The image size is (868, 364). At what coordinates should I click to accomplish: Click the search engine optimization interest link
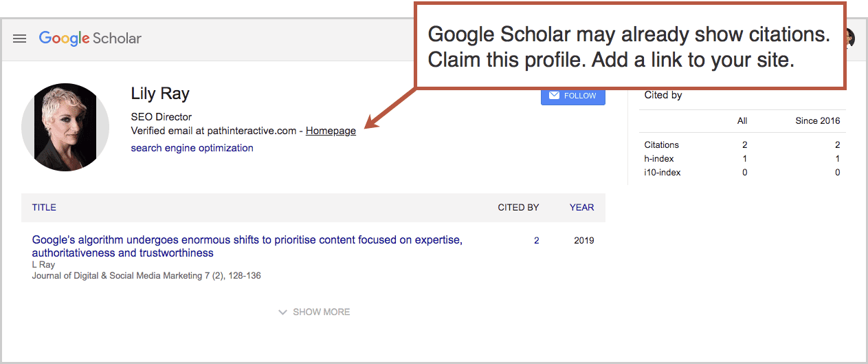tap(192, 148)
